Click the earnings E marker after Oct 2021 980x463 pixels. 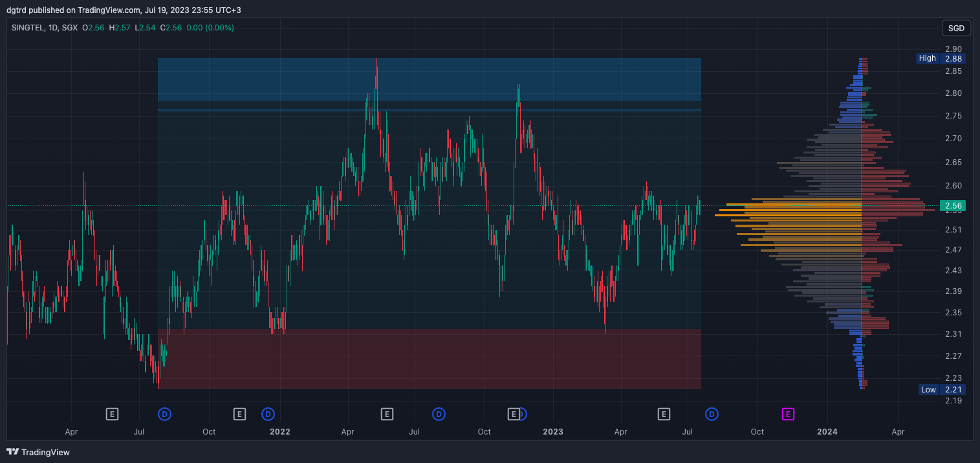coord(239,414)
